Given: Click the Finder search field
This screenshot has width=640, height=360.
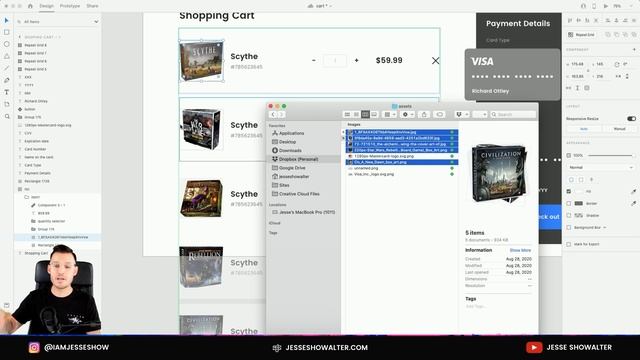Looking at the screenshot, I should click(513, 115).
